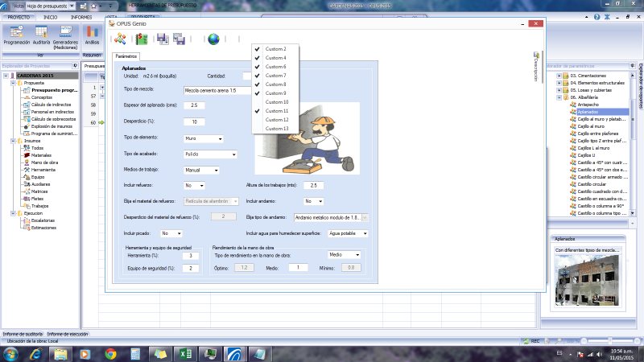The image size is (644, 362).
Task: Launch Excel from the Windows taskbar
Action: pyautogui.click(x=184, y=354)
